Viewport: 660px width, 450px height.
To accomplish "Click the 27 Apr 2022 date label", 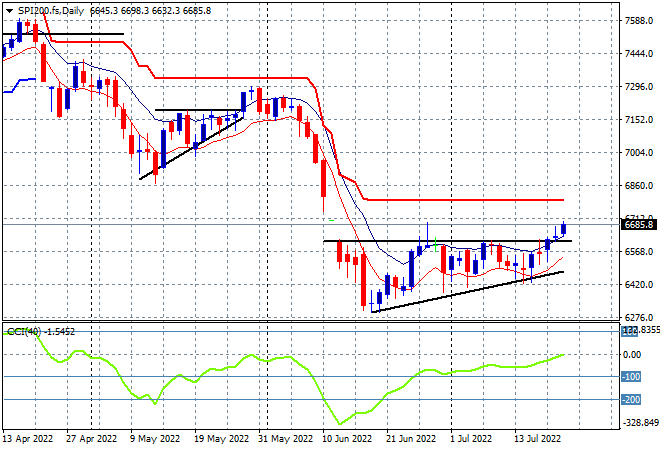I will (91, 439).
